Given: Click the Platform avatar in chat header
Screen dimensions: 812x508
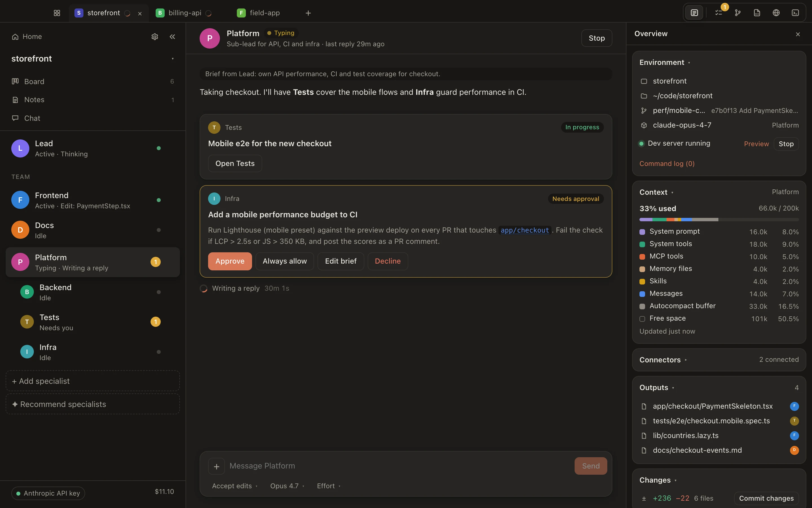Looking at the screenshot, I should [x=210, y=38].
